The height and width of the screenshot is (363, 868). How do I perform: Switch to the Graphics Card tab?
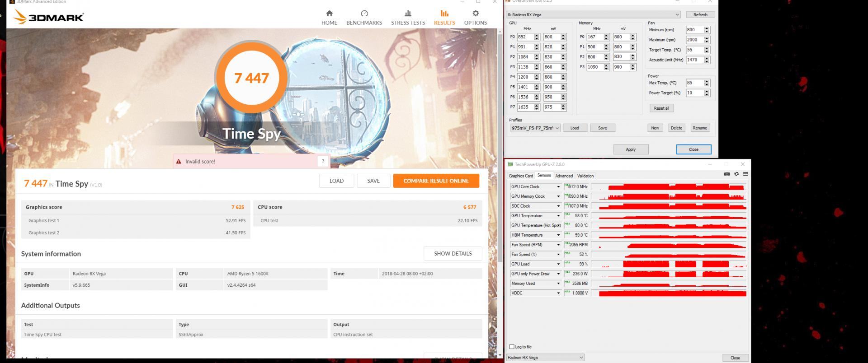pyautogui.click(x=521, y=176)
